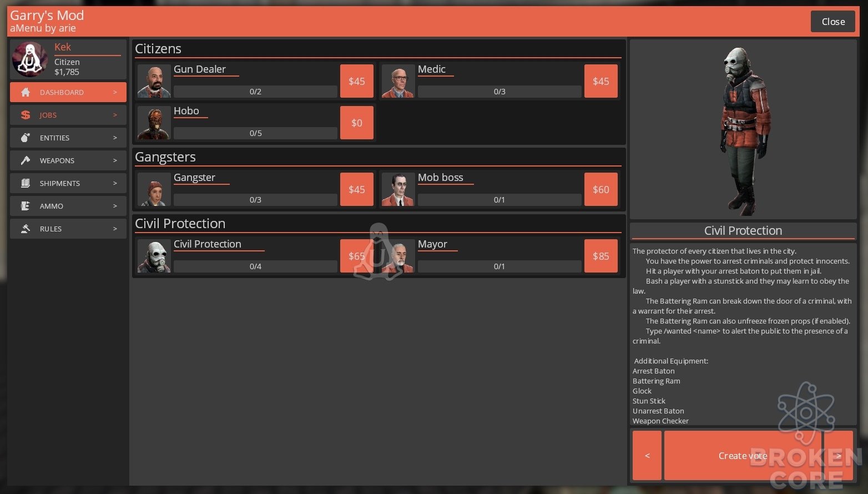This screenshot has width=868, height=494.
Task: Click the Weapons hammer icon
Action: [x=25, y=160]
